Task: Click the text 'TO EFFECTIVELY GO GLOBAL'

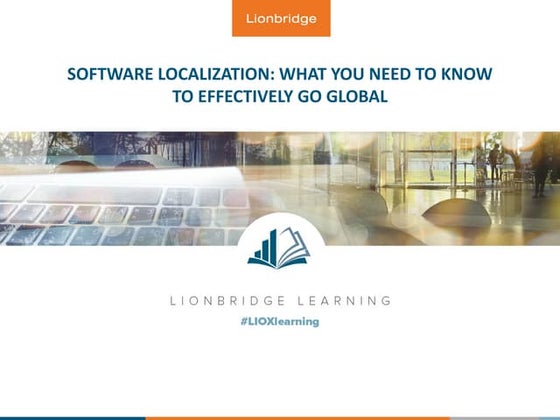Action: point(280,96)
